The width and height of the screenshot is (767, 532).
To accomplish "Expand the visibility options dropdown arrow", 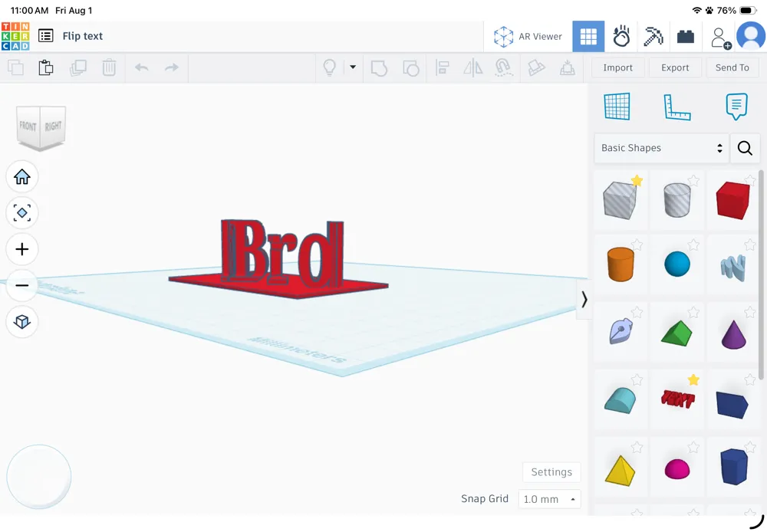I will [353, 67].
